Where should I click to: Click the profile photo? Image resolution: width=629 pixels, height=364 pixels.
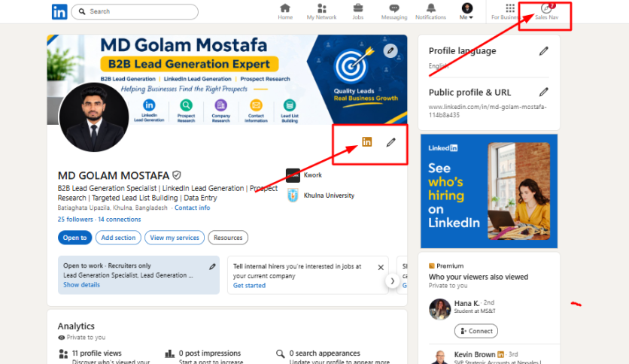(x=94, y=117)
